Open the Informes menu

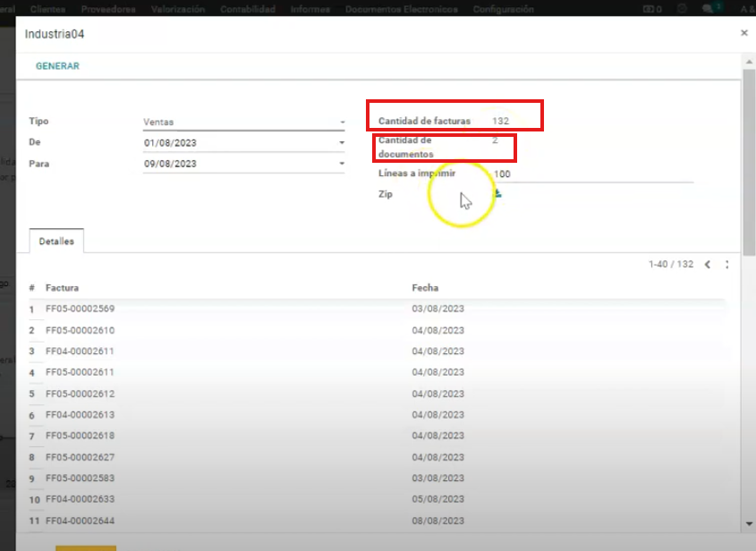click(310, 9)
